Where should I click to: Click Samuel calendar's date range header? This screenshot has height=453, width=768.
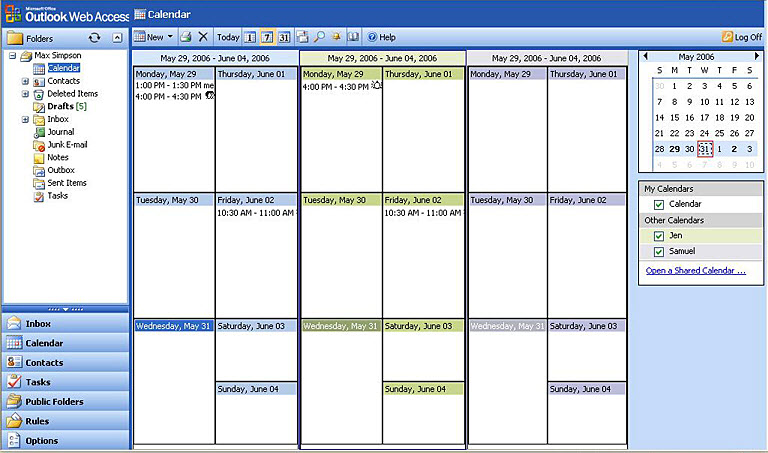[x=547, y=58]
